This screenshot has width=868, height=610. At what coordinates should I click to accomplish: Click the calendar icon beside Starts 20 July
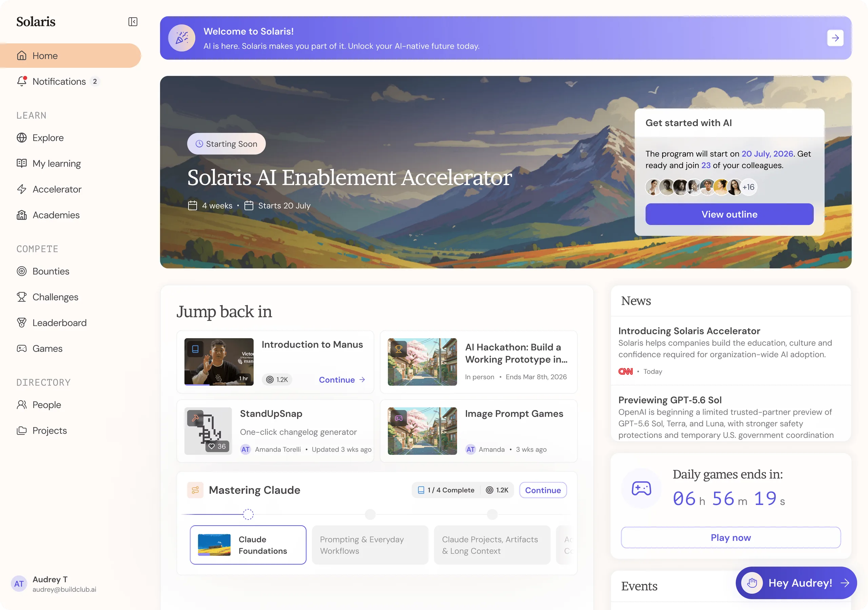249,205
